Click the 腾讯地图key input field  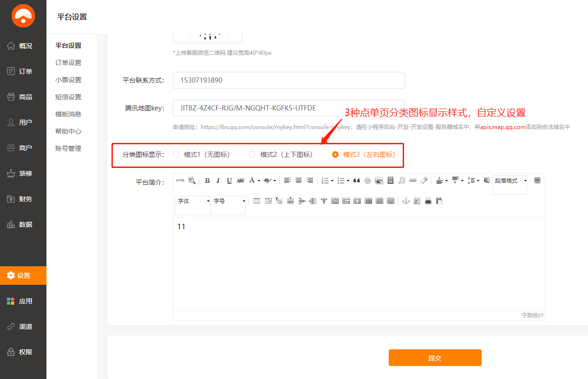point(289,108)
